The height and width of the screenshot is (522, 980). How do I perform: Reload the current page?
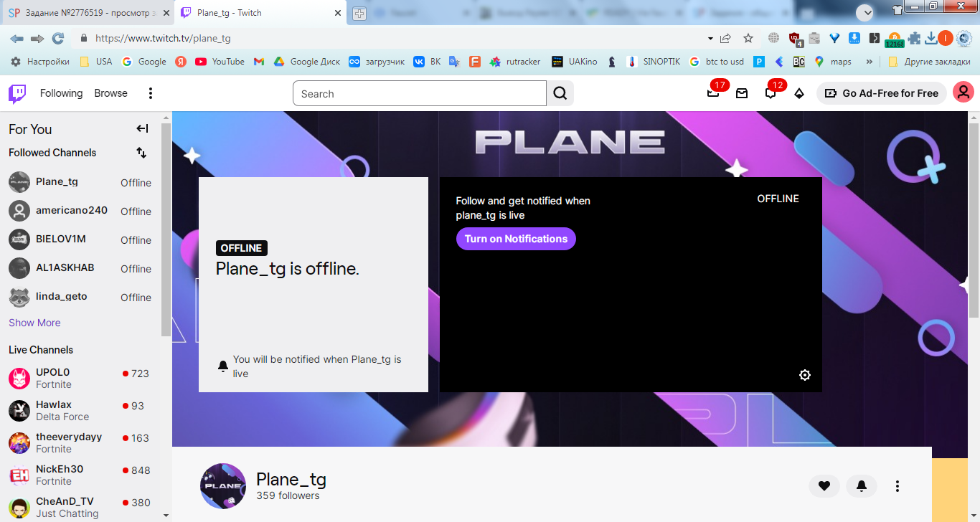coord(58,38)
